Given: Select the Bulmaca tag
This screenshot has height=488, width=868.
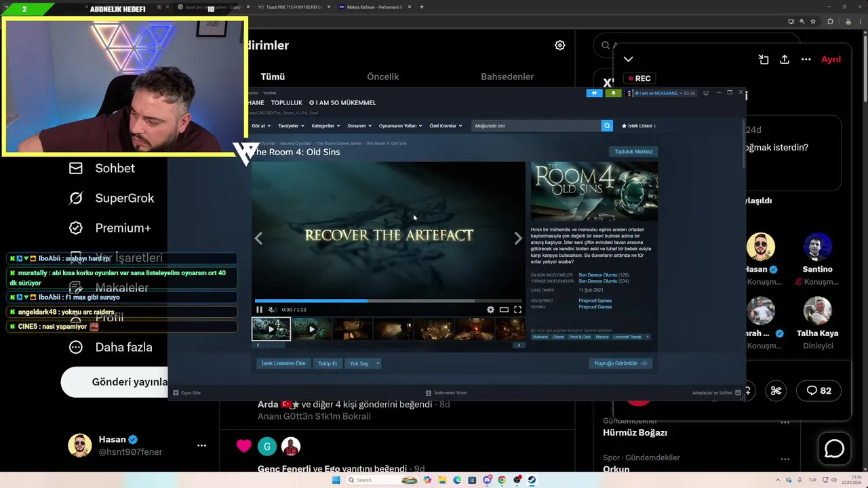Looking at the screenshot, I should click(x=540, y=337).
